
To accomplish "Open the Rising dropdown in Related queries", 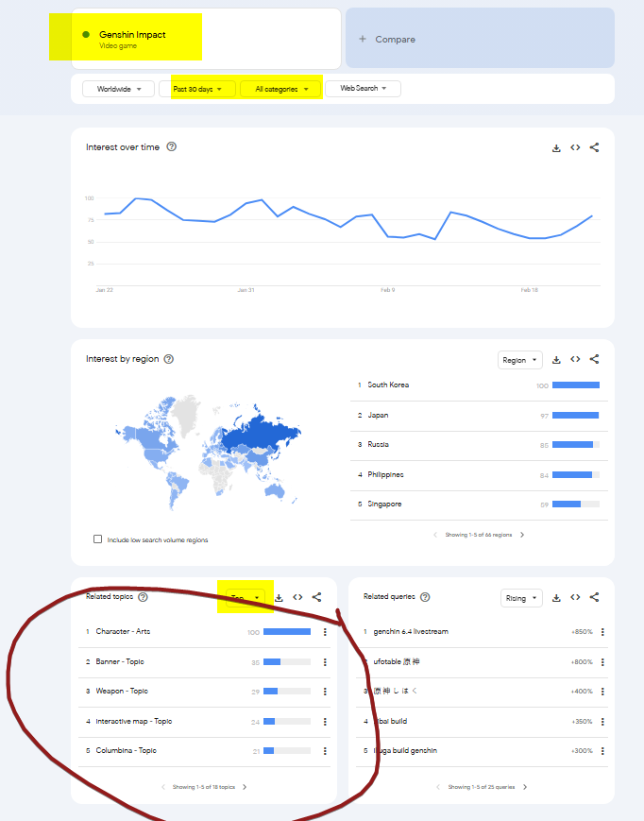I will point(521,598).
